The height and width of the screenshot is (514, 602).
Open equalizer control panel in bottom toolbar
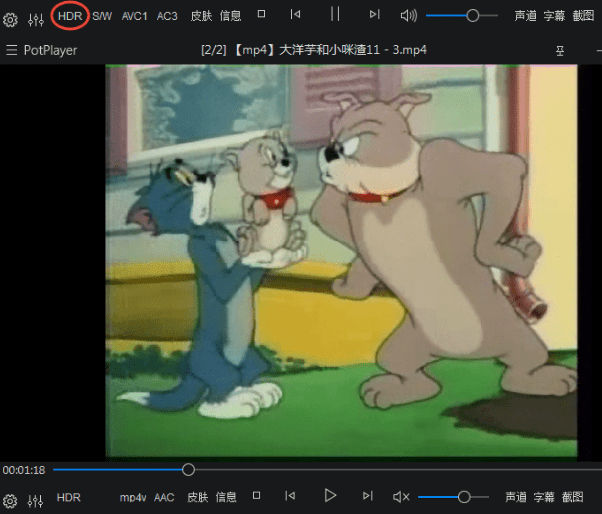[35, 501]
